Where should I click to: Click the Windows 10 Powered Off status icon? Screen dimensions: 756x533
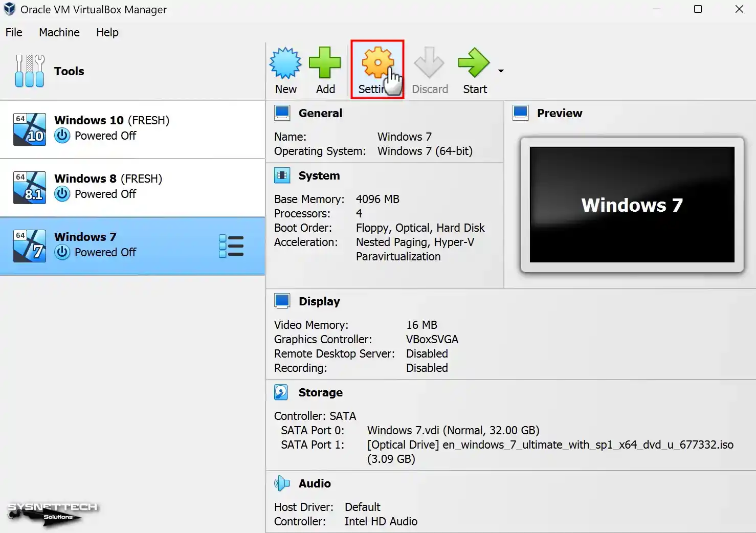pyautogui.click(x=62, y=136)
